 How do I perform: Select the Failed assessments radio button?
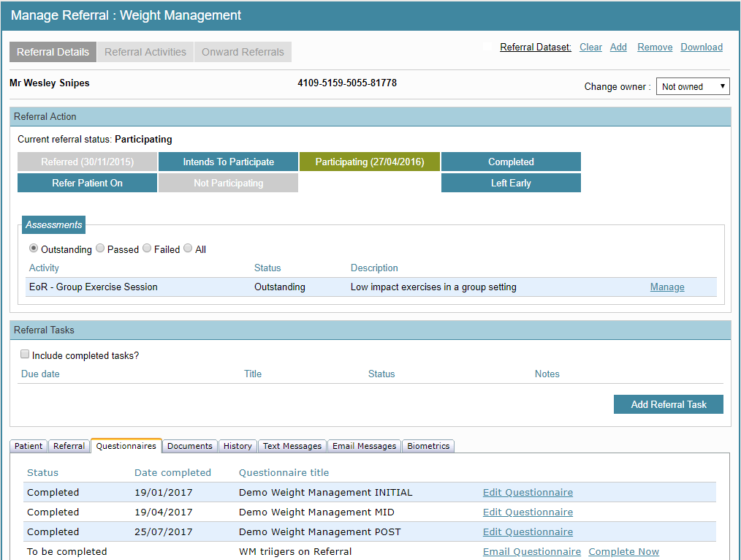coord(147,248)
